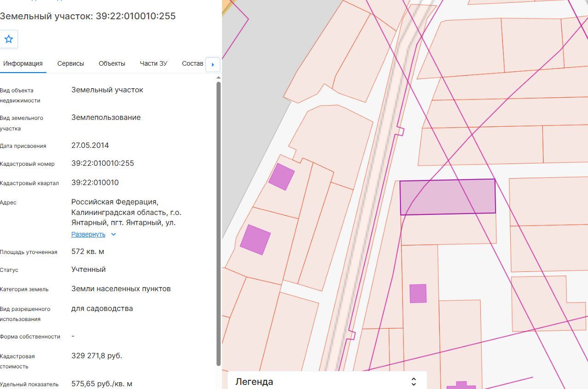Click the parcel title heading

click(x=88, y=16)
